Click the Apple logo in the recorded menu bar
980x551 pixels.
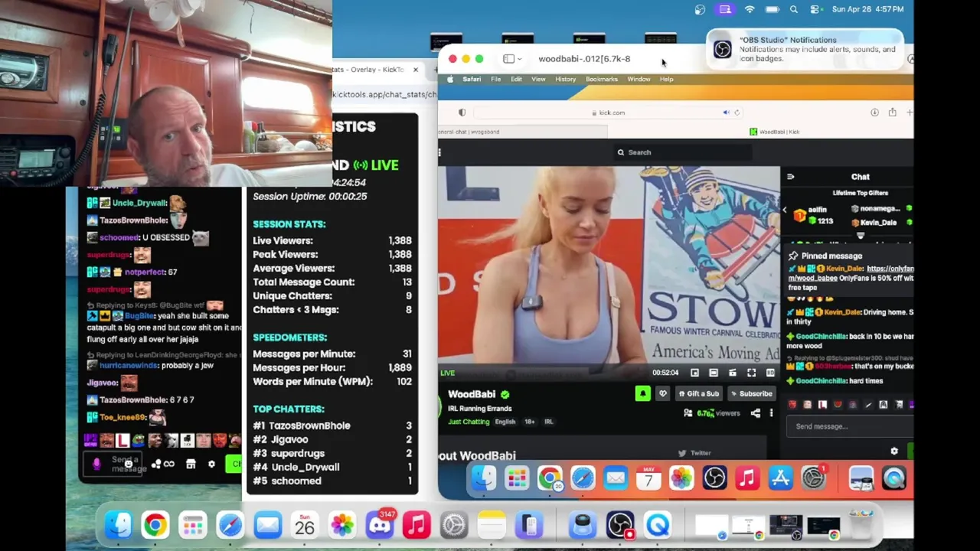click(x=450, y=79)
